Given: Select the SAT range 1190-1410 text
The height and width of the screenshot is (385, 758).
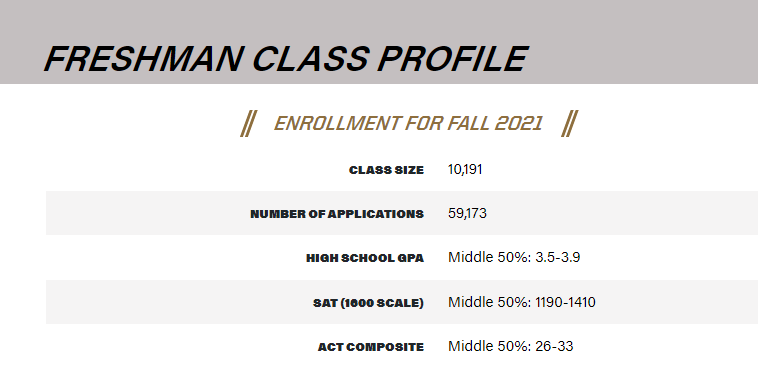Looking at the screenshot, I should 566,302.
